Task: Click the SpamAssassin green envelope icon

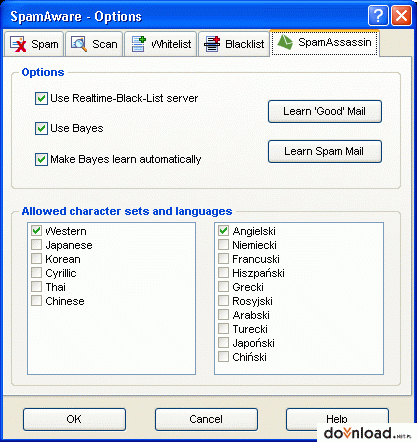Action: pos(285,43)
